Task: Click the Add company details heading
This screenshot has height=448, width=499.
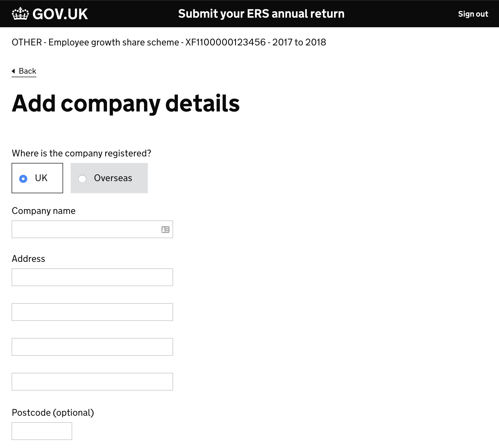Action: point(126,103)
